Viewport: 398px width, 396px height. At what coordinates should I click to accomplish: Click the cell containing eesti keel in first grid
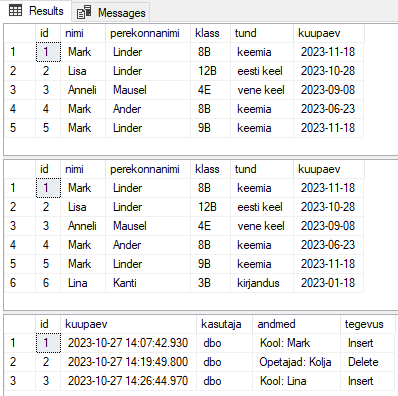[x=262, y=71]
